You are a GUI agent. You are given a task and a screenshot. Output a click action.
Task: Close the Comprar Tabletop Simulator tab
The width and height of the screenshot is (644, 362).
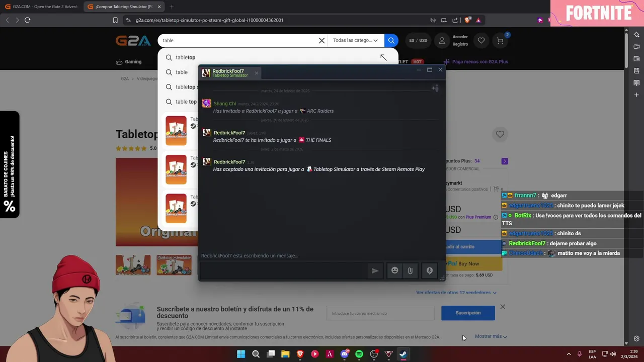tap(159, 7)
